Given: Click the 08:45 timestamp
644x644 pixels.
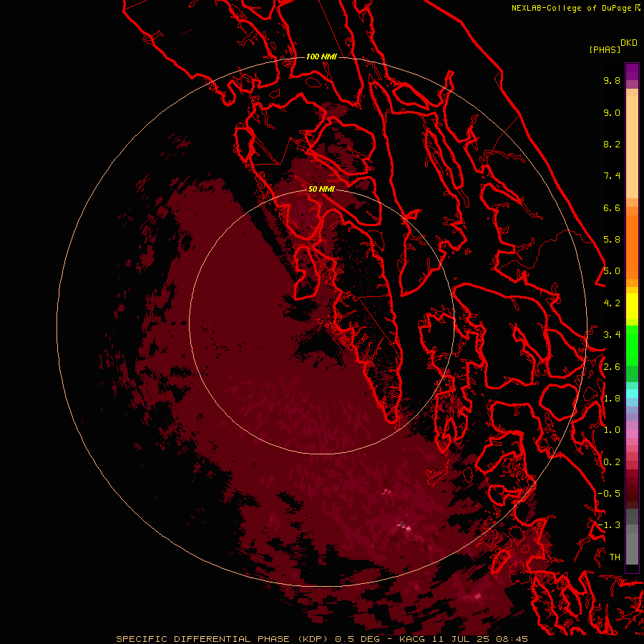Looking at the screenshot, I should pos(512,639).
